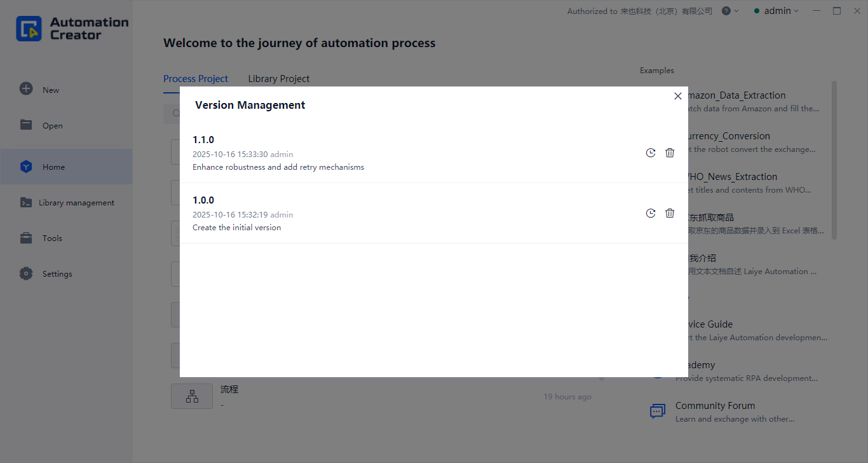Image resolution: width=868 pixels, height=463 pixels.
Task: Close the Version Management dialog
Action: coord(678,96)
